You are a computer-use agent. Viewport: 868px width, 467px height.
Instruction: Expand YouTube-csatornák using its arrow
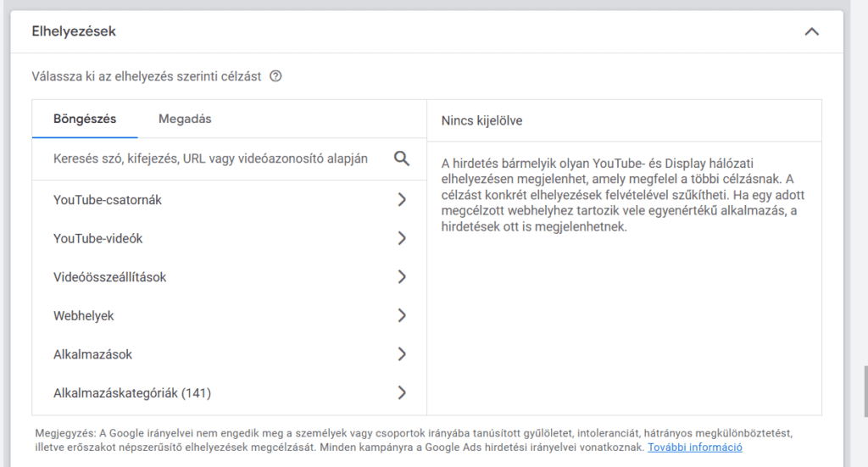402,200
